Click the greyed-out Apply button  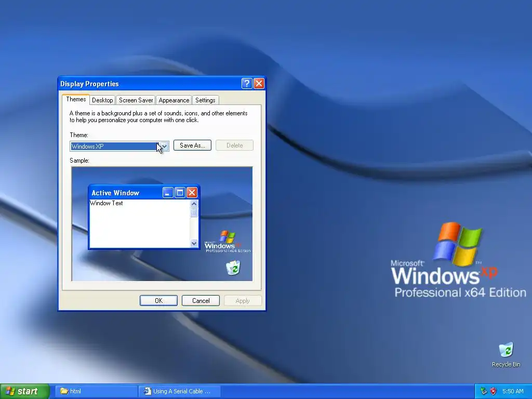pyautogui.click(x=243, y=301)
